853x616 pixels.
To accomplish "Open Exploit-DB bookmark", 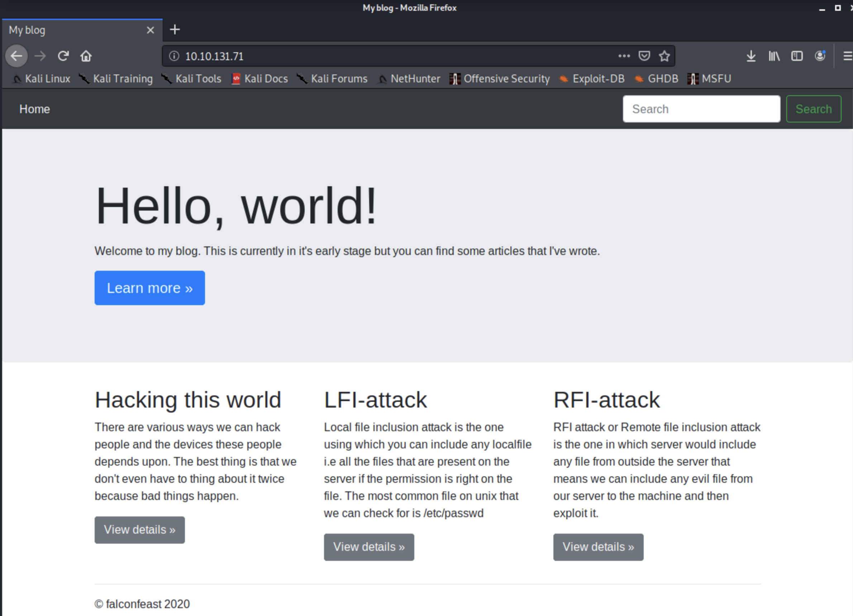I will click(592, 78).
